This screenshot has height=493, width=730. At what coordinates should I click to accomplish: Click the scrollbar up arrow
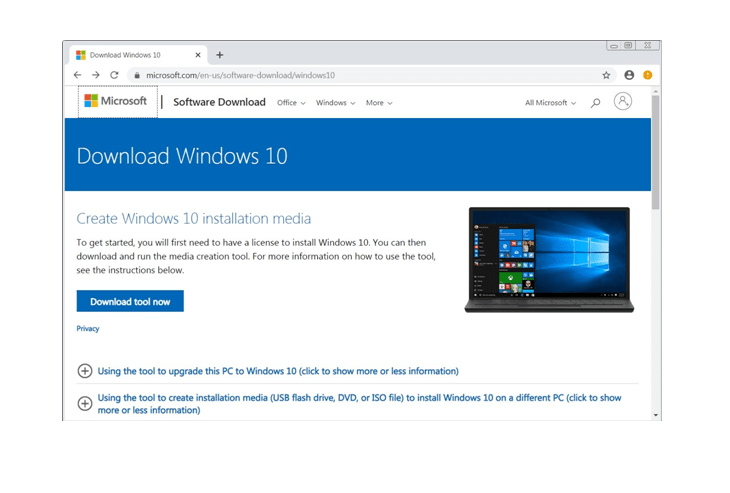656,92
